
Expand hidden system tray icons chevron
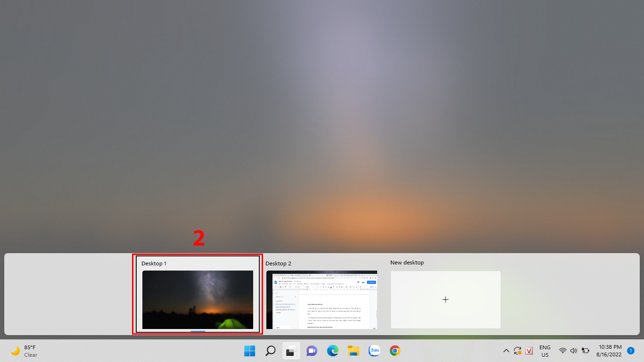[x=506, y=351]
